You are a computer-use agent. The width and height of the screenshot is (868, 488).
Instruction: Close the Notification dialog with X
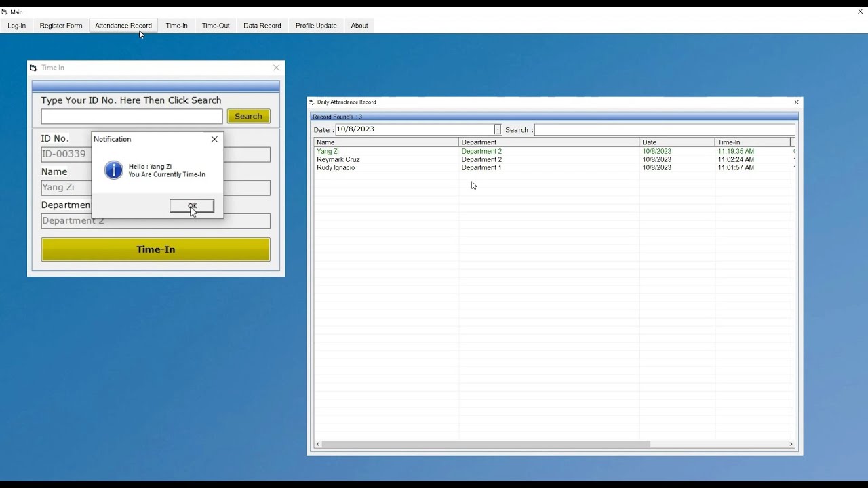pyautogui.click(x=215, y=139)
